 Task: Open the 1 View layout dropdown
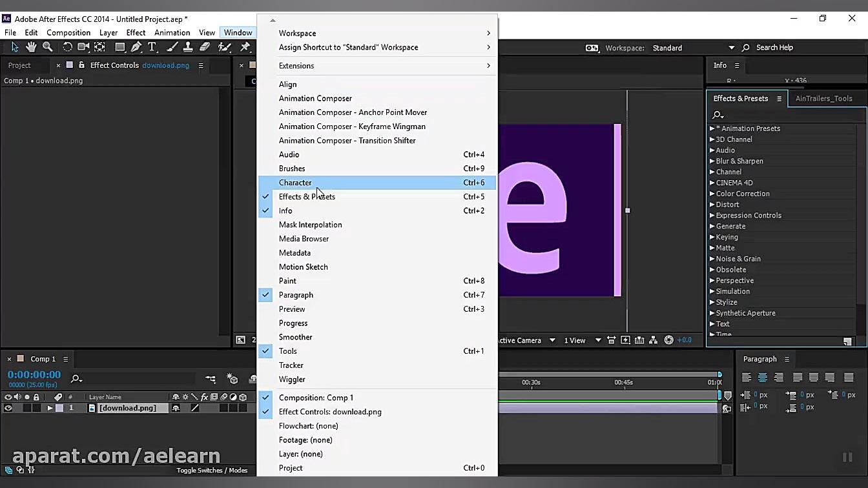[583, 340]
